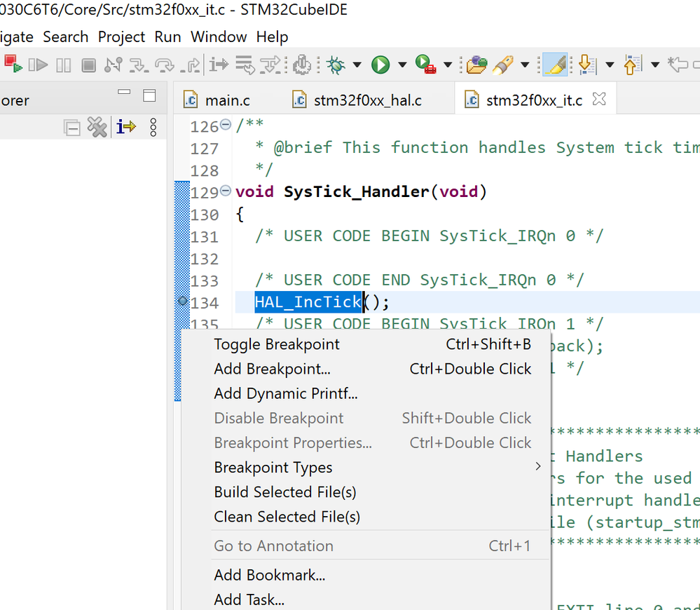Click the SysTick_Handler function name
The width and height of the screenshot is (700, 610).
point(356,192)
